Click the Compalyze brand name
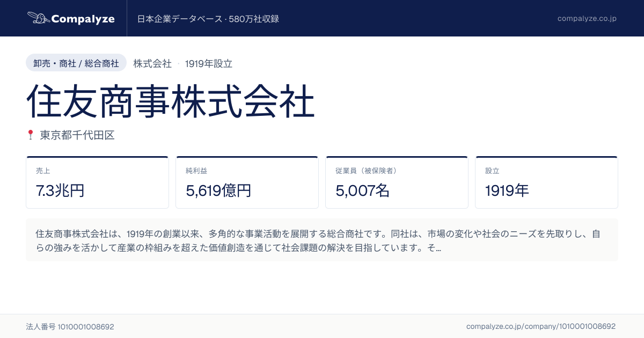644x338 pixels. coord(83,19)
